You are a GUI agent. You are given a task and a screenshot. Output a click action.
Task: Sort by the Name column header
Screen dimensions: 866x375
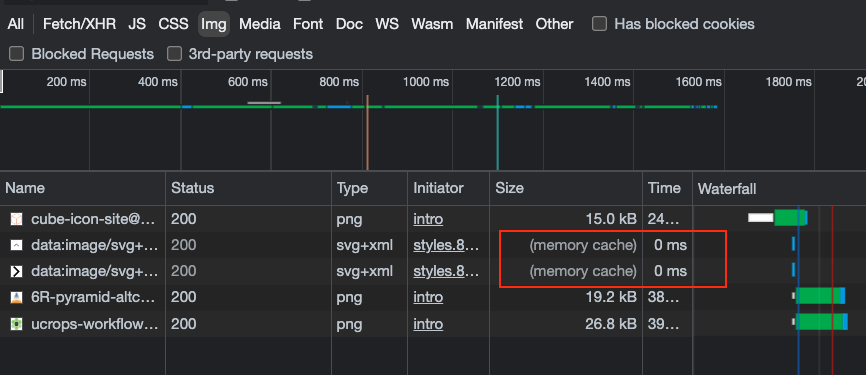tap(83, 188)
